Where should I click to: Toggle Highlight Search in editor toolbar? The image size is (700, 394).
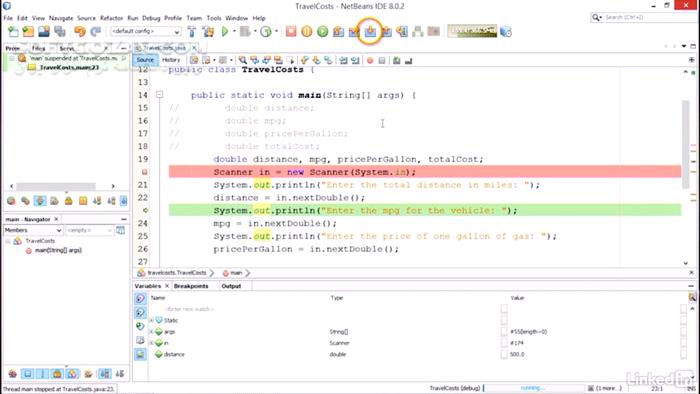pyautogui.click(x=278, y=60)
